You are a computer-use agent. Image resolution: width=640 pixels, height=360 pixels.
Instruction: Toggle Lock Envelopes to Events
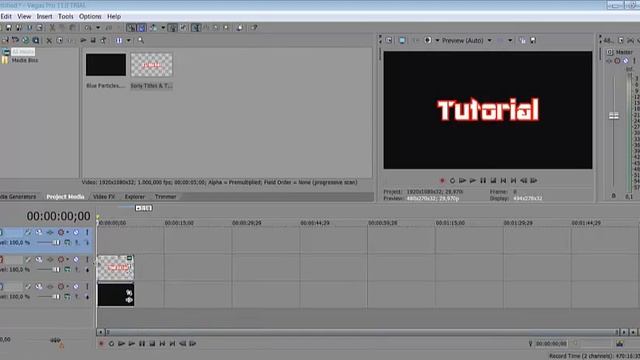173,28
